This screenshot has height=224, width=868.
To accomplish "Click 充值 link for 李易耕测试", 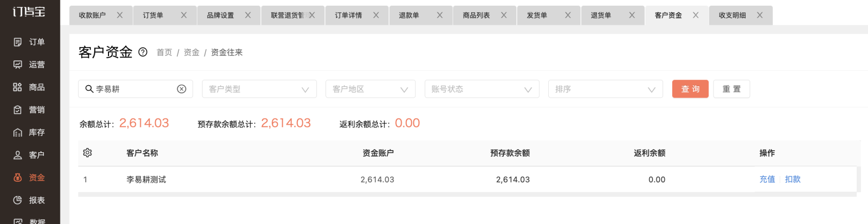I will tap(767, 179).
